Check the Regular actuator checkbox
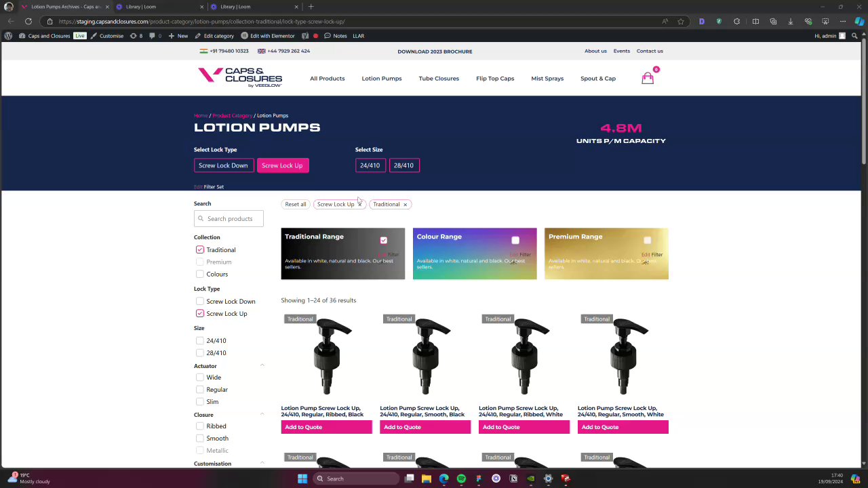 [199, 390]
